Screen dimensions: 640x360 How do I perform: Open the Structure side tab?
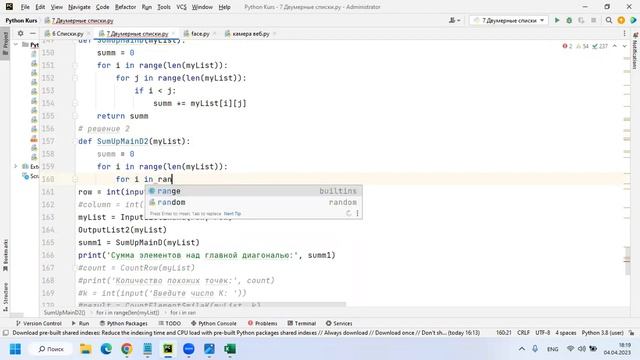coord(5,297)
